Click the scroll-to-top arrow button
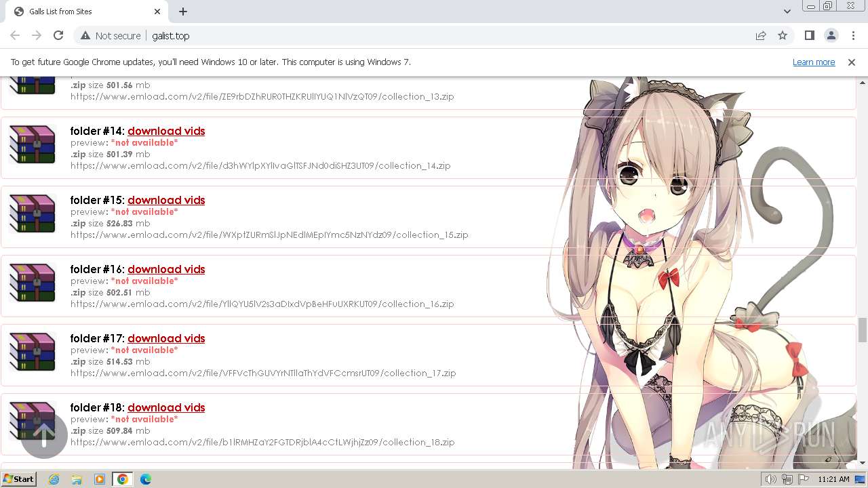Screen dimensions: 868x488 [44, 435]
